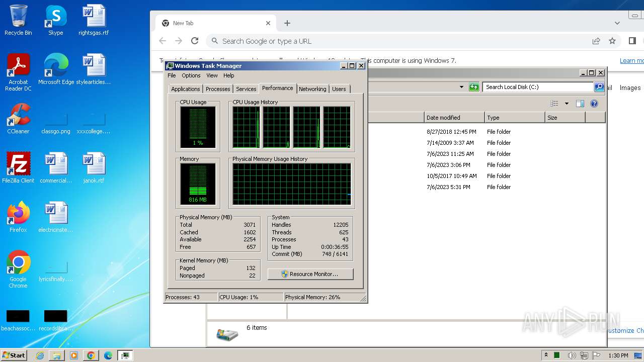Refresh the Explorer address bar
The height and width of the screenshot is (362, 644).
point(474,87)
